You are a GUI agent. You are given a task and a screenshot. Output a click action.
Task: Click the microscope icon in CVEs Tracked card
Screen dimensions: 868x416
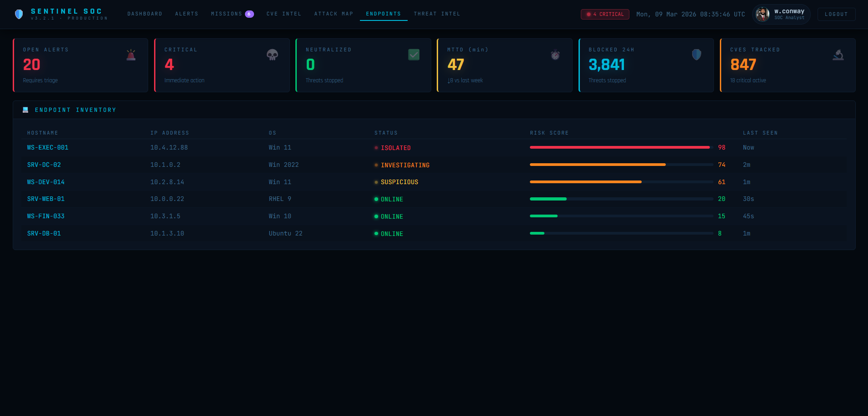click(838, 55)
